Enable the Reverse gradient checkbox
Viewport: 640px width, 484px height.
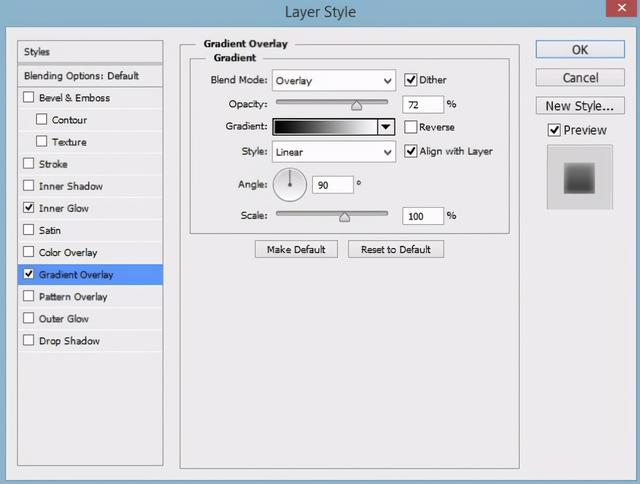click(x=411, y=127)
